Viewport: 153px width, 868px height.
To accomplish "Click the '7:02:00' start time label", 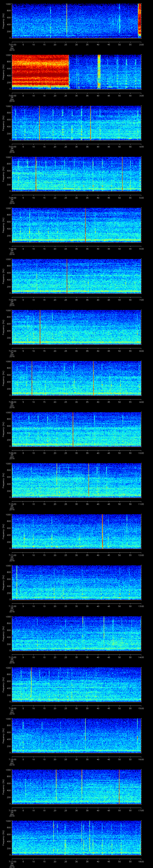I will pos(12,96).
